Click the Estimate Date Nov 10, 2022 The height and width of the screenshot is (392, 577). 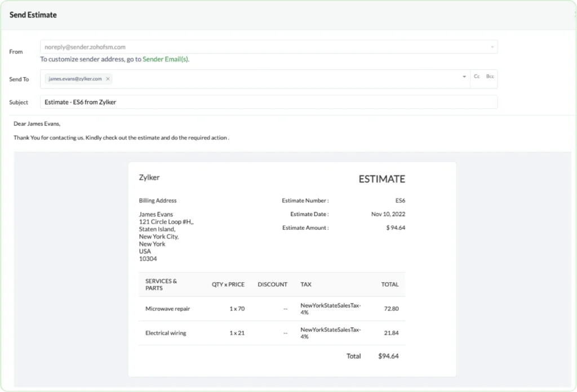(x=389, y=214)
